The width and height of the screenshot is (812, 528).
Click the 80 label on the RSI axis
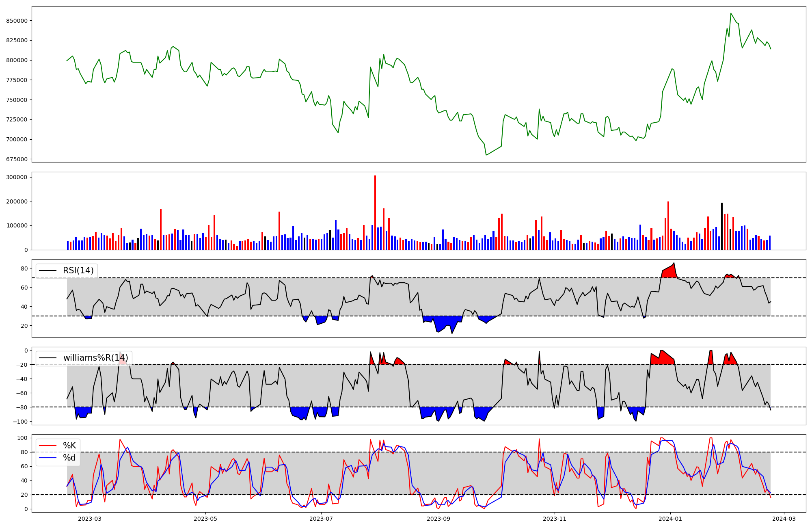pyautogui.click(x=24, y=268)
